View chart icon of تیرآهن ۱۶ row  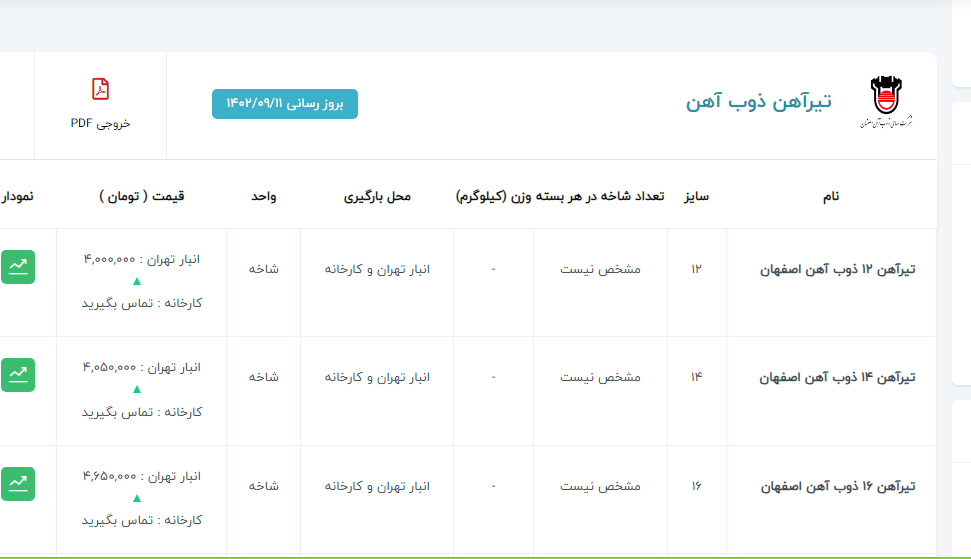click(18, 484)
